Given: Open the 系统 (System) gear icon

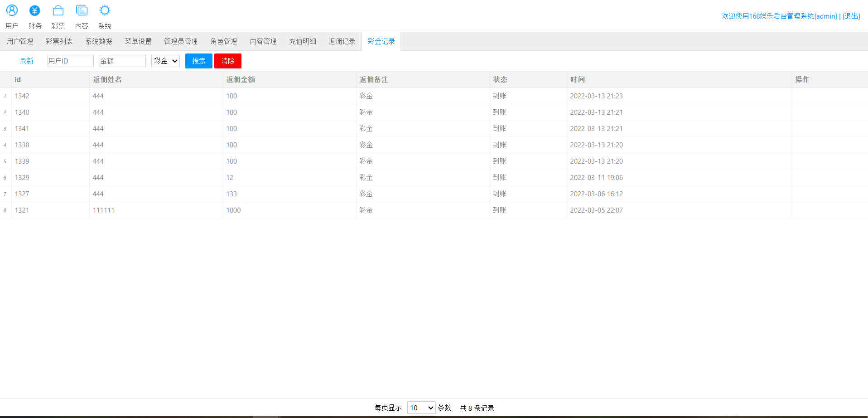Looking at the screenshot, I should point(105,10).
